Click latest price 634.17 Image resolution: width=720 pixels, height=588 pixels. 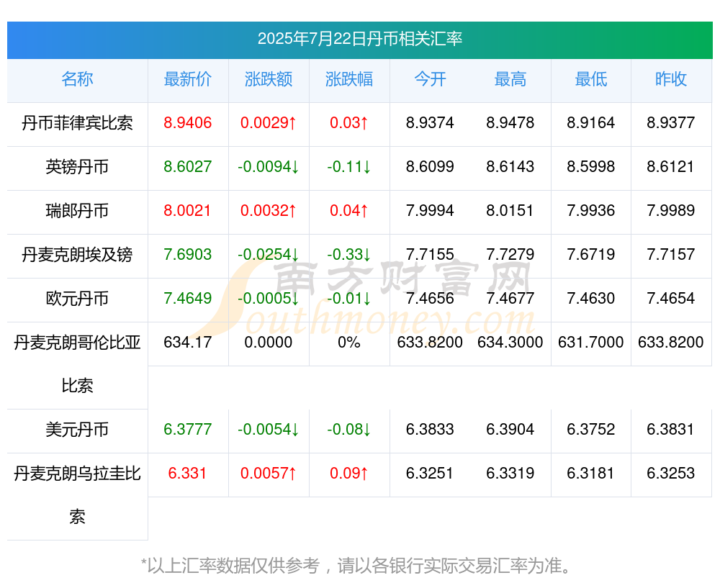pos(187,342)
